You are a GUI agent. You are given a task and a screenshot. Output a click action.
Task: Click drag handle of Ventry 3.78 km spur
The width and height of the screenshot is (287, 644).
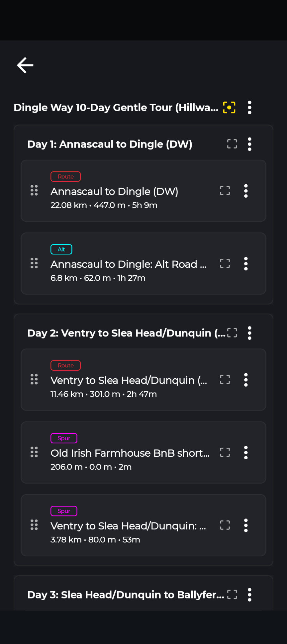click(34, 525)
